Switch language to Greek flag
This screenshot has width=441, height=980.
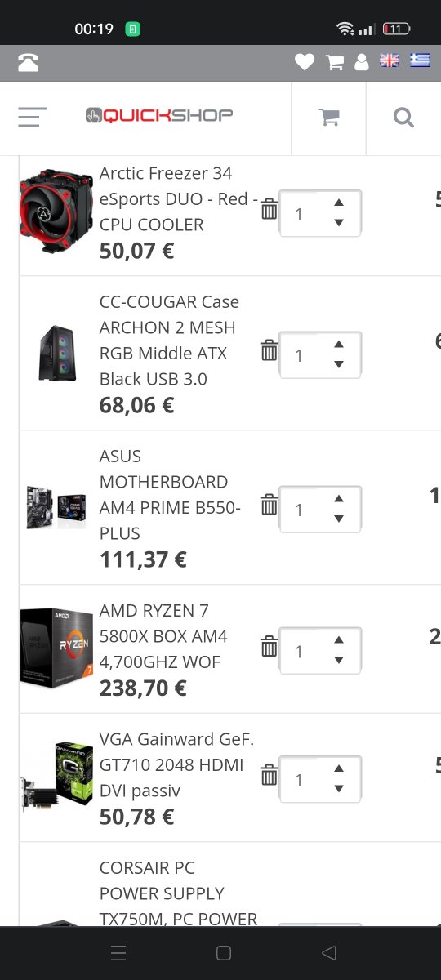420,61
